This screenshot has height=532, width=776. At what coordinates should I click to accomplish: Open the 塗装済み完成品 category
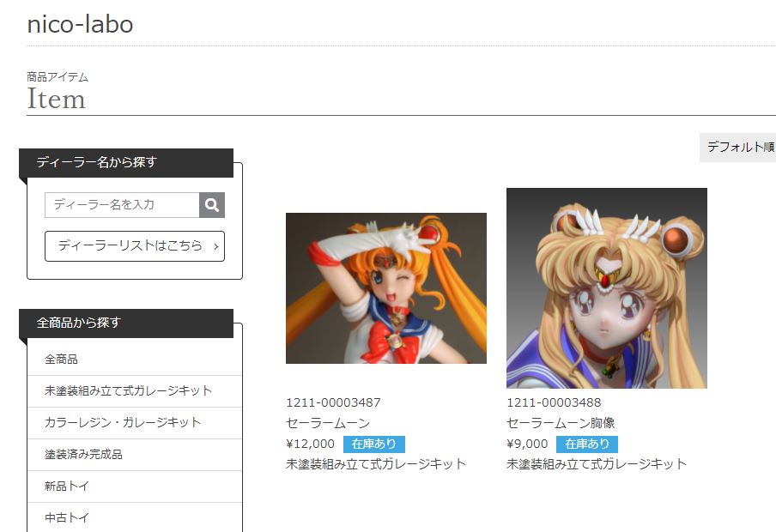point(135,454)
